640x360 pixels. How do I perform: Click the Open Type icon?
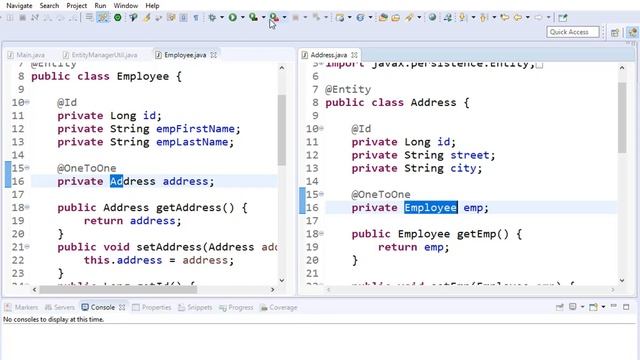tap(383, 18)
